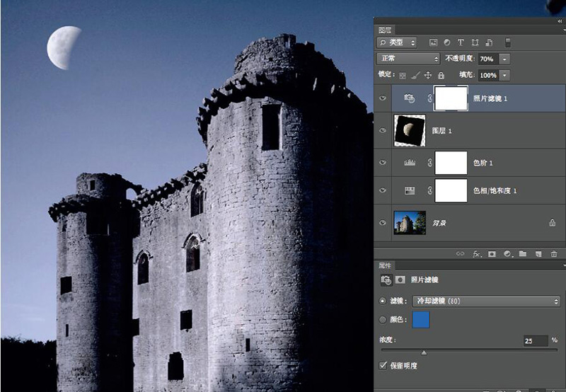Click the fx layer style icon
The width and height of the screenshot is (566, 392).
point(477,253)
